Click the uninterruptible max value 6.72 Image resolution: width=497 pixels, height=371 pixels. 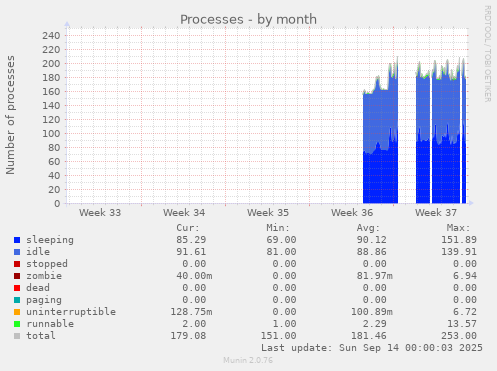[x=465, y=312]
